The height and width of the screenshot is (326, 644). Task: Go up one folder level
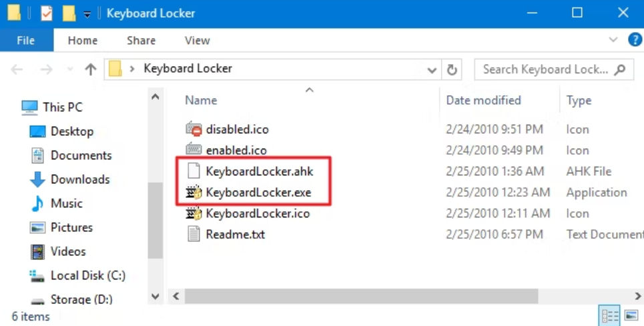click(x=90, y=69)
